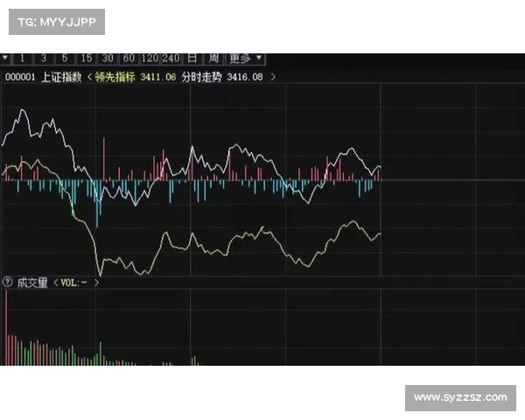Switch to daily chart tab 日
This screenshot has width=525, height=420.
coord(192,59)
